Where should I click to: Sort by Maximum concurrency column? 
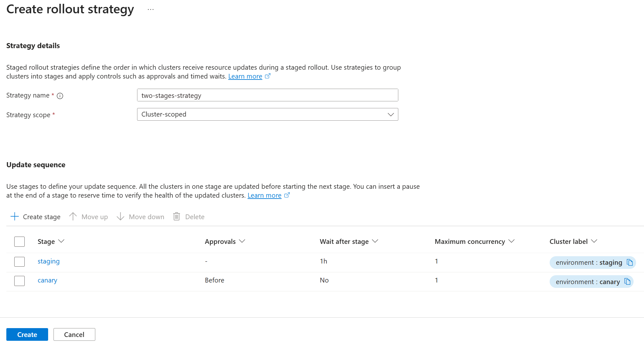coord(475,241)
